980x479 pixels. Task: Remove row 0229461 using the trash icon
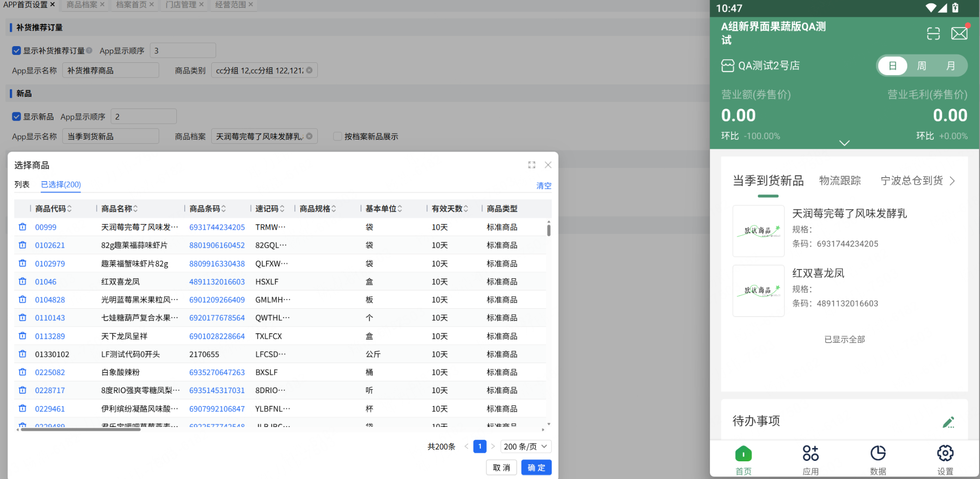23,408
